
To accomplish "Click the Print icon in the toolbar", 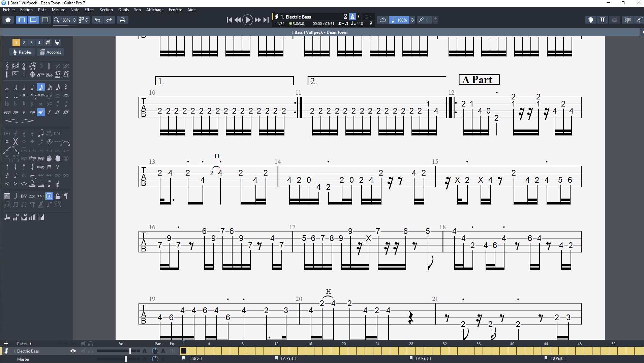I will point(122,20).
